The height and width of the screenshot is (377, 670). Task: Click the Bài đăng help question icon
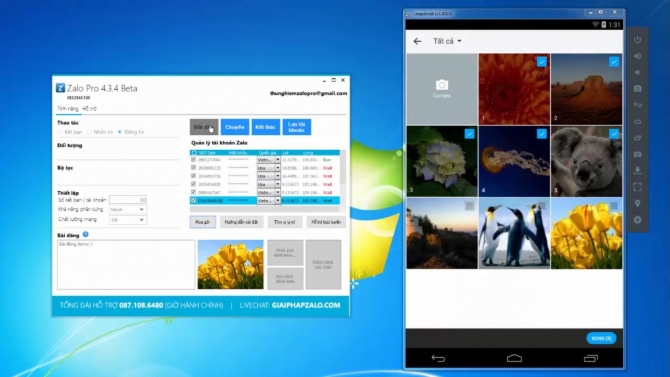(85, 234)
